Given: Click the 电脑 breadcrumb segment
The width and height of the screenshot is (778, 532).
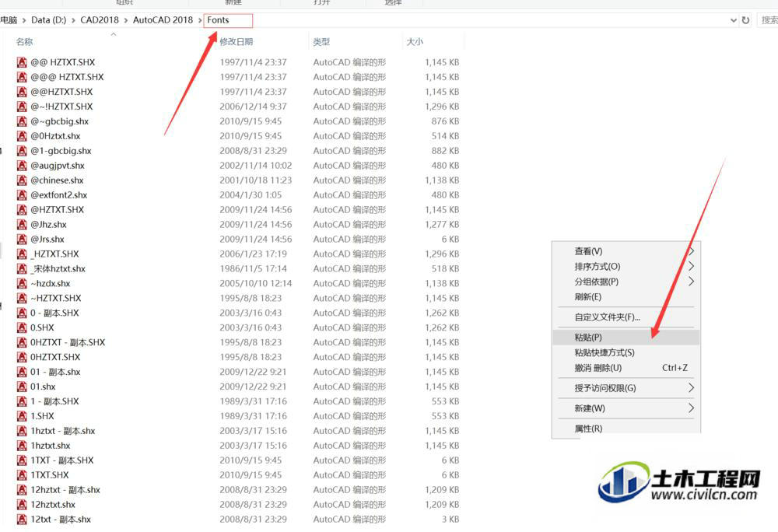Looking at the screenshot, I should 9,20.
